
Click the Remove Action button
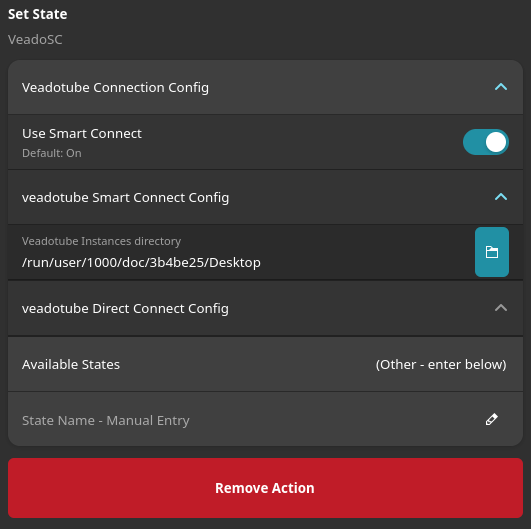click(266, 488)
